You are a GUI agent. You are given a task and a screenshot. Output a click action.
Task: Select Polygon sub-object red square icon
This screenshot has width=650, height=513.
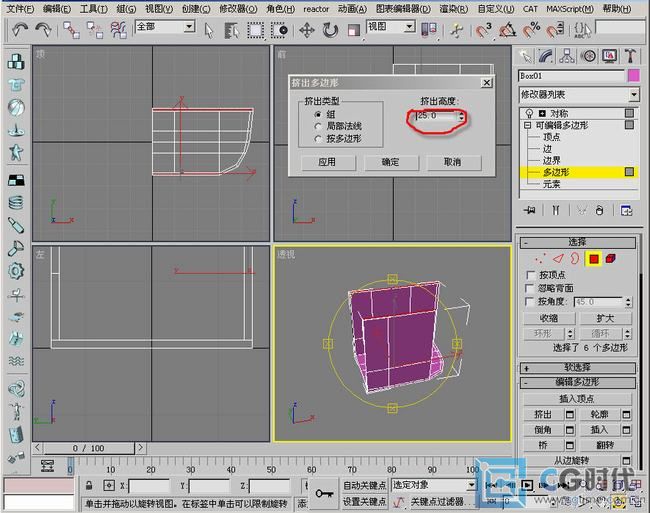593,259
